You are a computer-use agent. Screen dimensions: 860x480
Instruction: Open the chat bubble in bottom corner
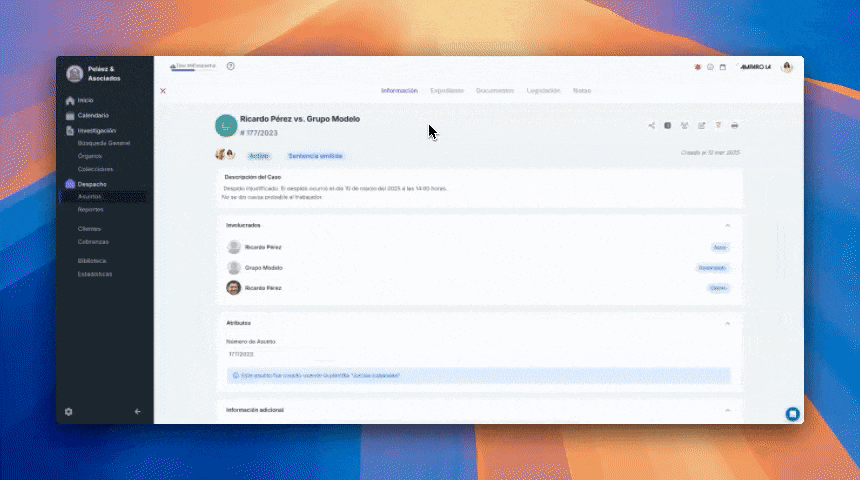tap(793, 414)
